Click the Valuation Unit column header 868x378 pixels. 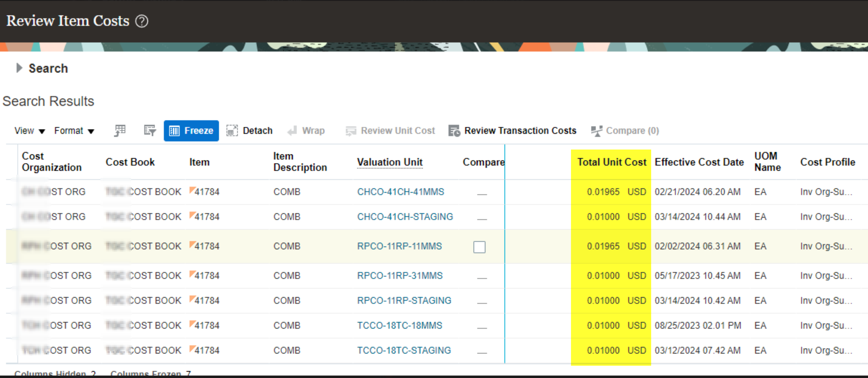389,162
